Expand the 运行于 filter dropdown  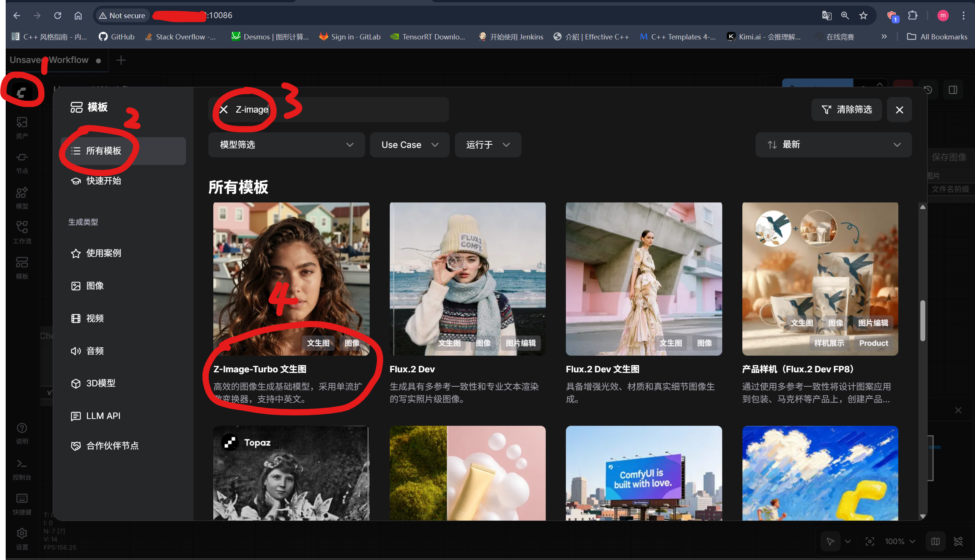[x=487, y=144]
